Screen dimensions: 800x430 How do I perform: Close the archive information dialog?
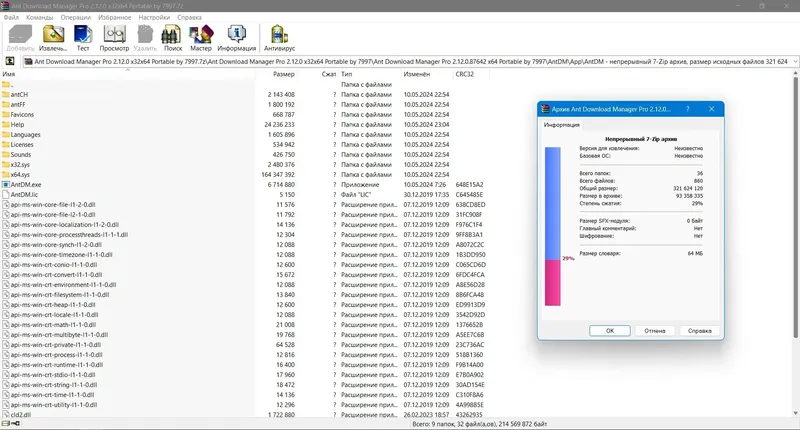[x=712, y=109]
